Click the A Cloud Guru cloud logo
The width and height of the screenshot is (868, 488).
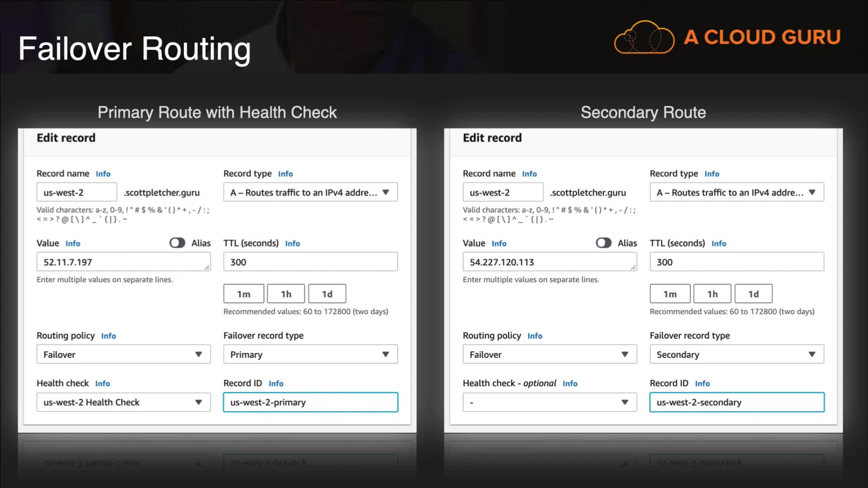[x=644, y=38]
